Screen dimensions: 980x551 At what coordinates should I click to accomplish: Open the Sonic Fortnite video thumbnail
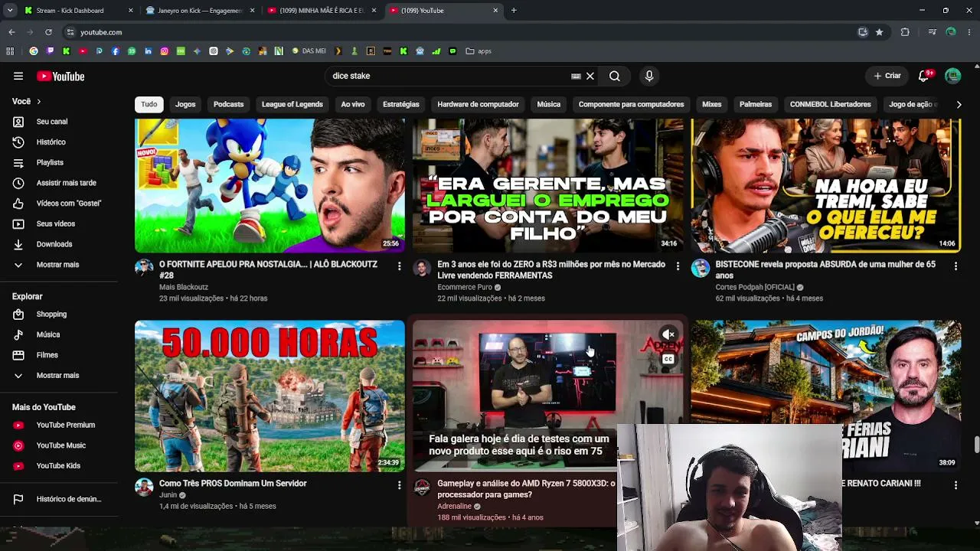(x=269, y=186)
